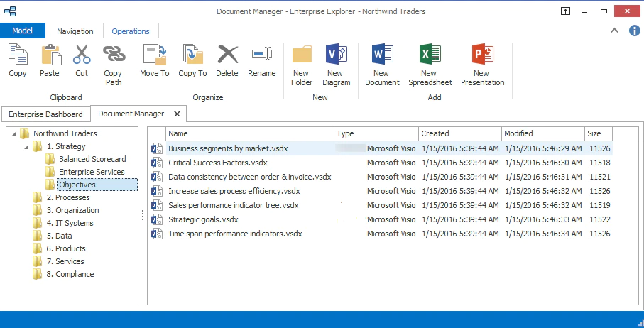The height and width of the screenshot is (328, 644).
Task: Click the folder icon next to 5. Data
Action: (x=38, y=236)
